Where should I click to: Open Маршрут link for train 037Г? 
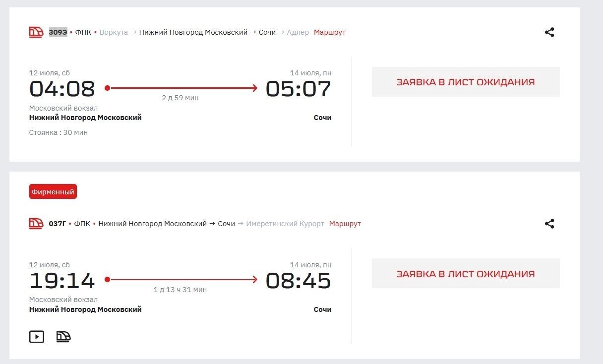(345, 224)
